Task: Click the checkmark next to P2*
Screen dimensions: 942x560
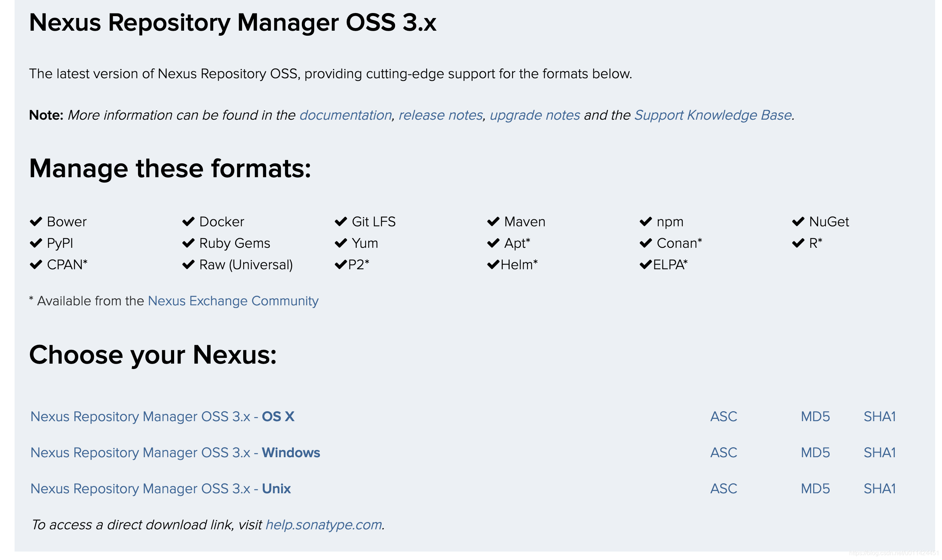Action: point(341,265)
